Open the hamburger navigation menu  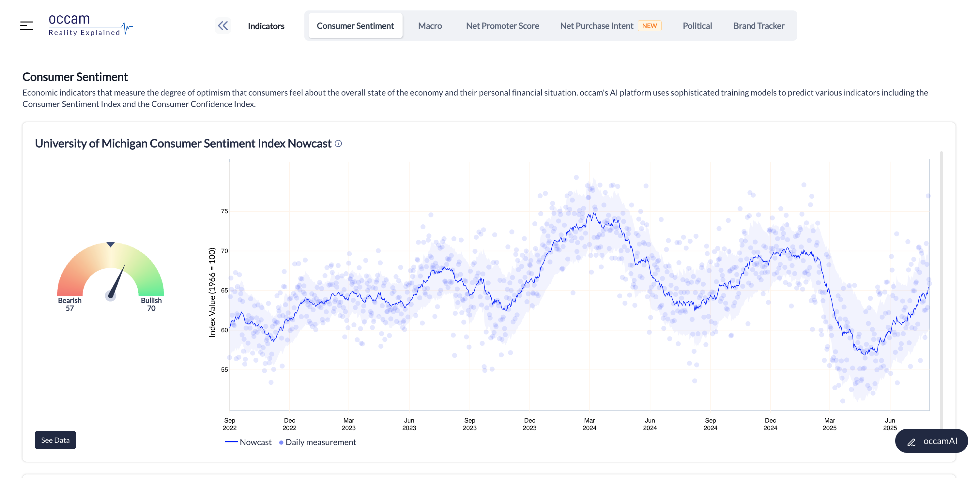coord(26,26)
